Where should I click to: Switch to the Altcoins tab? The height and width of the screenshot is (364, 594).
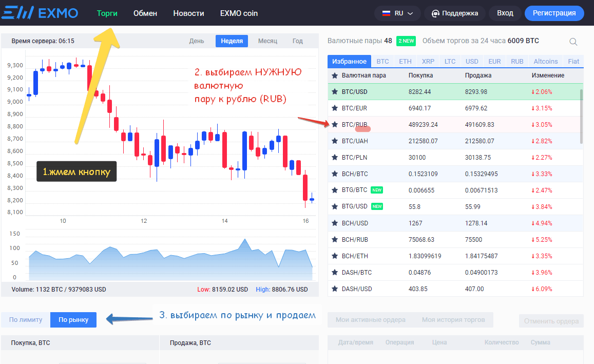545,61
